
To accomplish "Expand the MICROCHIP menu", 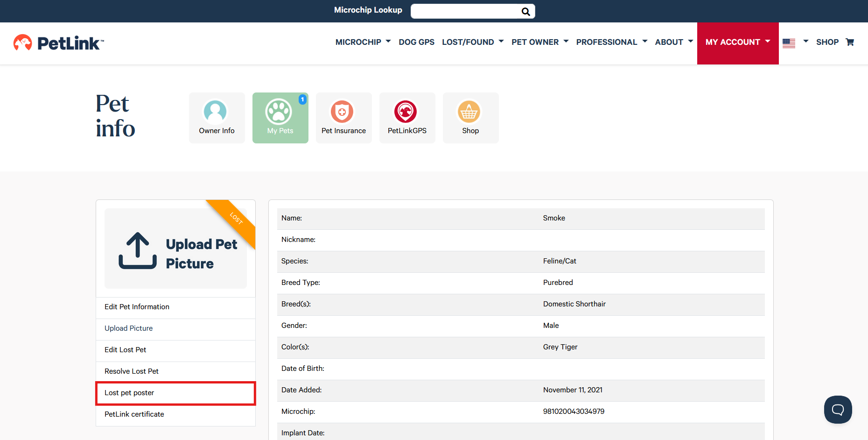I will pyautogui.click(x=363, y=42).
